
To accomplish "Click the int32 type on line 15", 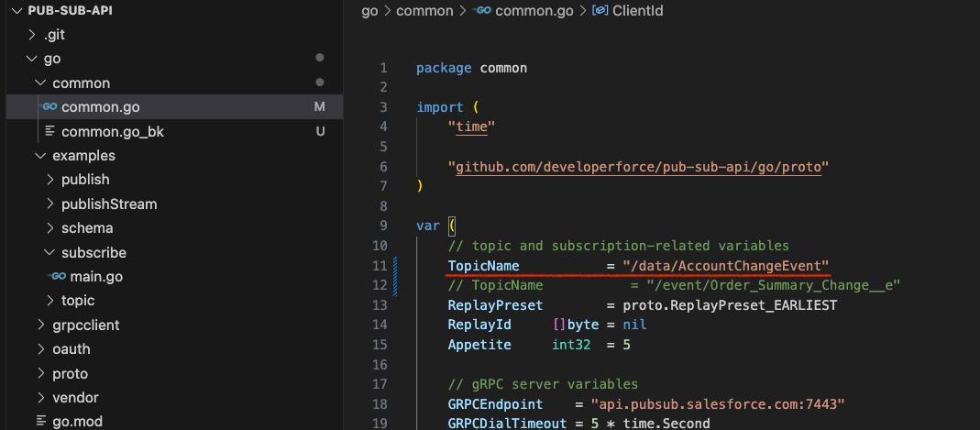I will point(571,345).
